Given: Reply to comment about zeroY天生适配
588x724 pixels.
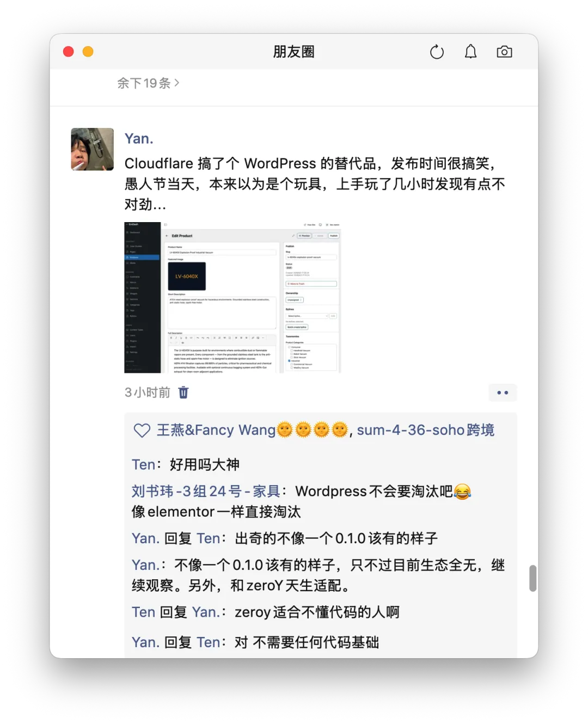Looking at the screenshot, I should [x=318, y=575].
